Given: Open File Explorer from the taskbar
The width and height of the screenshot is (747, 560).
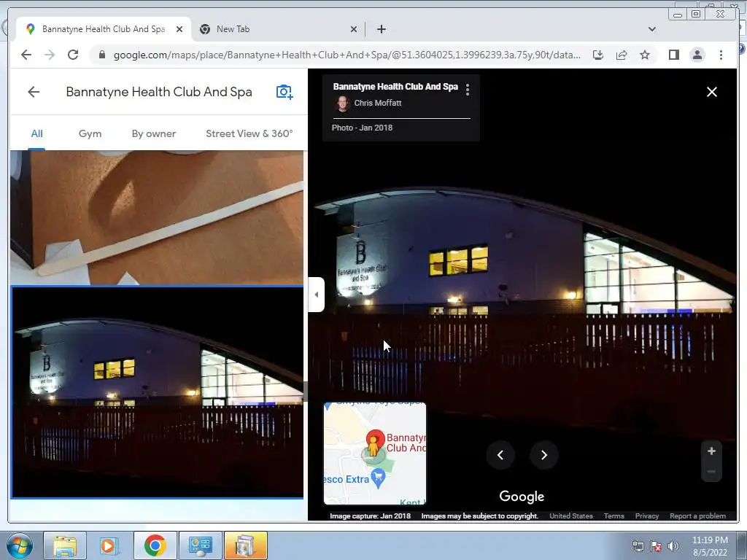Looking at the screenshot, I should [65, 545].
